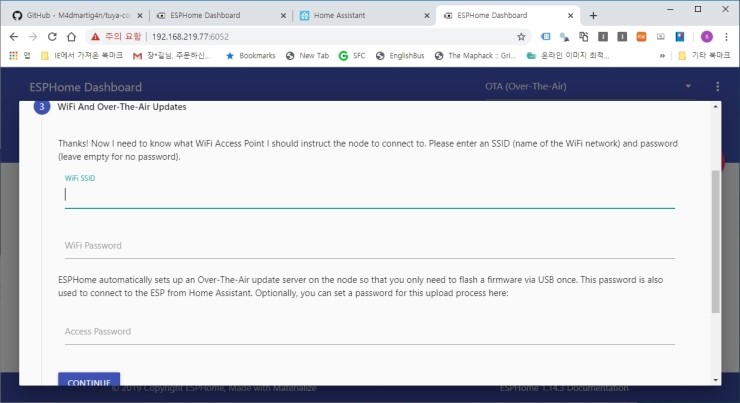Click the copy-pages extension icon
The height and width of the screenshot is (403, 740).
pos(584,36)
